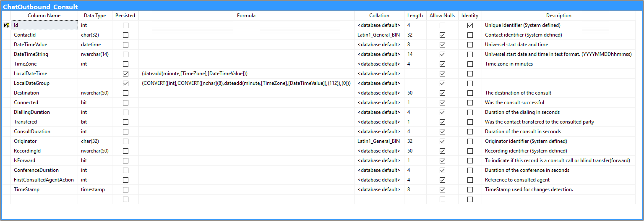Select the Destination column name cell
The height and width of the screenshot is (221, 644).
(x=44, y=93)
